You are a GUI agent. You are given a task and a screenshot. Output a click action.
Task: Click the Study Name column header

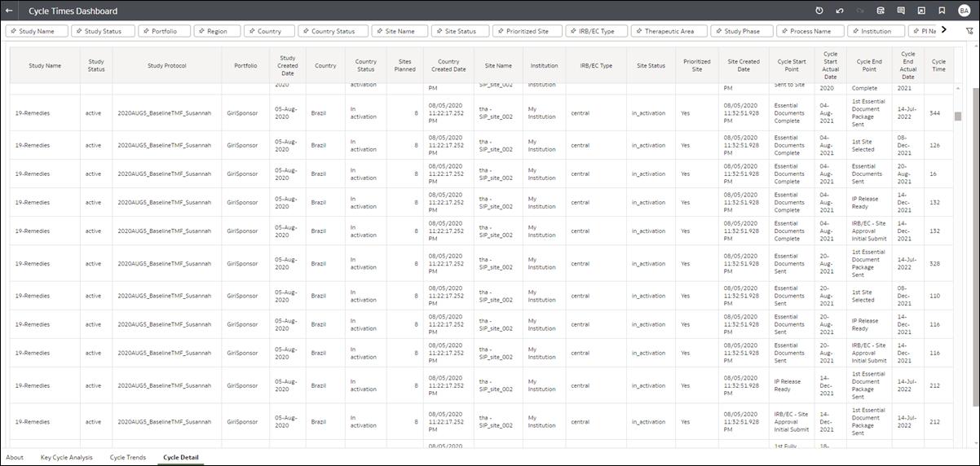(x=45, y=65)
